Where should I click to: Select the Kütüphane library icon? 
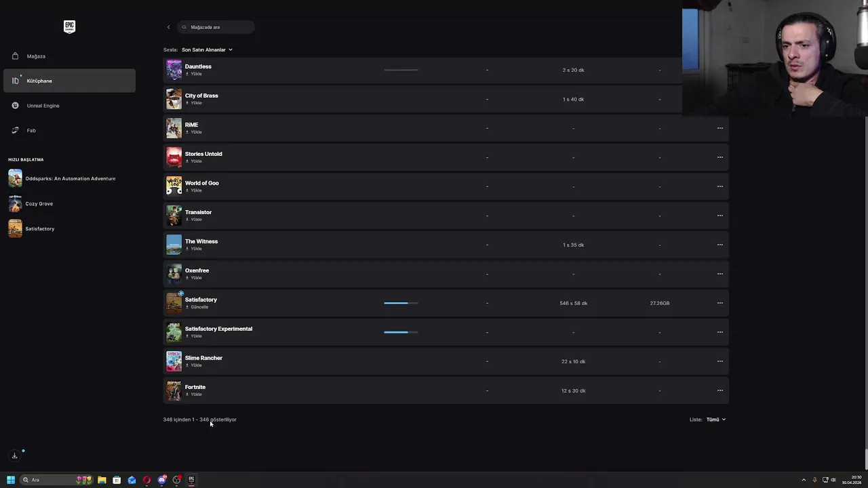point(15,81)
